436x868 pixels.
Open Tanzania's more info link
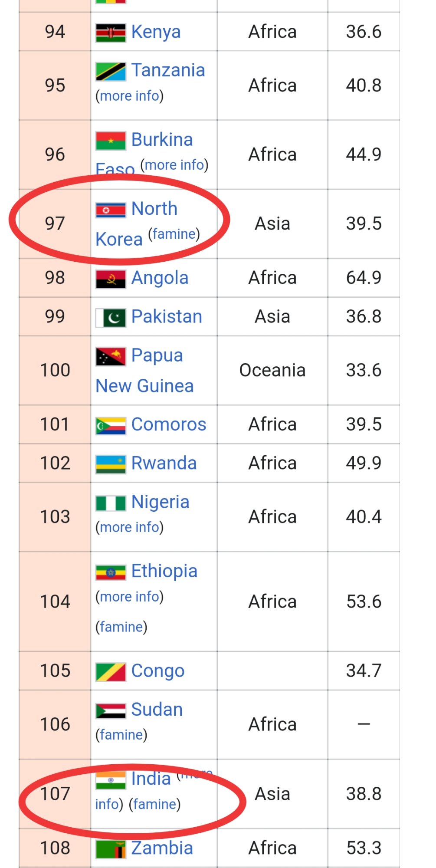pos(130,95)
